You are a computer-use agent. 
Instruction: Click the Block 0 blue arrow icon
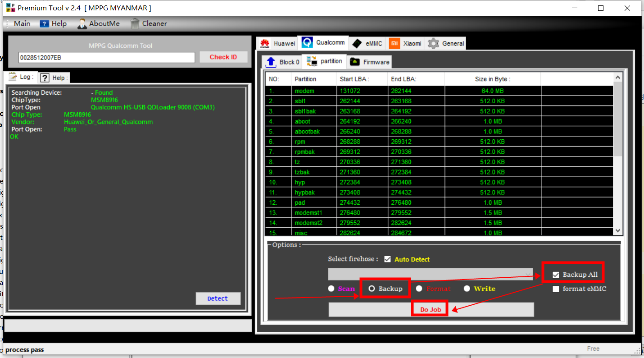click(271, 62)
